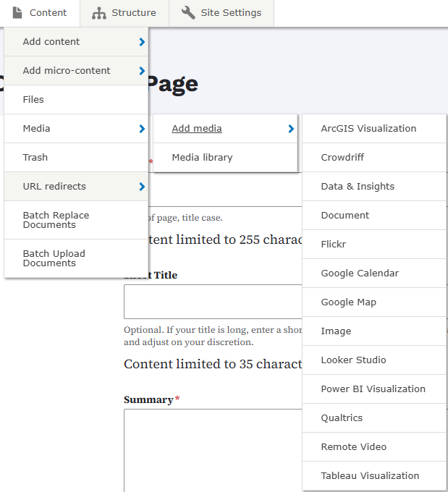Select ArcGIS Visualization media type

pyautogui.click(x=368, y=129)
